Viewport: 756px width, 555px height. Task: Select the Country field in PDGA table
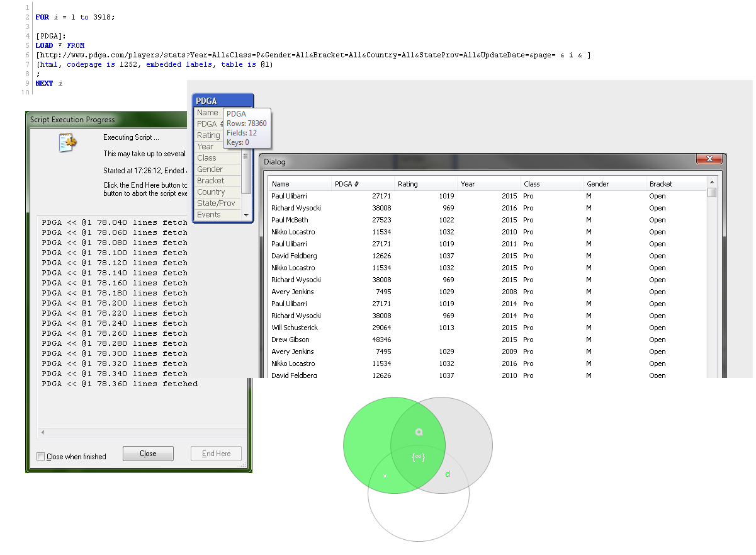[x=211, y=192]
